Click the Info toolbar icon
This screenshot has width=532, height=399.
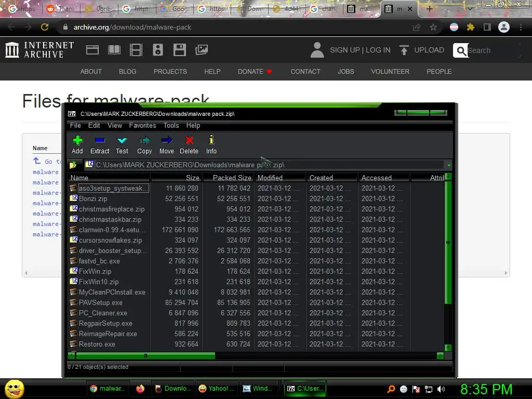(211, 140)
